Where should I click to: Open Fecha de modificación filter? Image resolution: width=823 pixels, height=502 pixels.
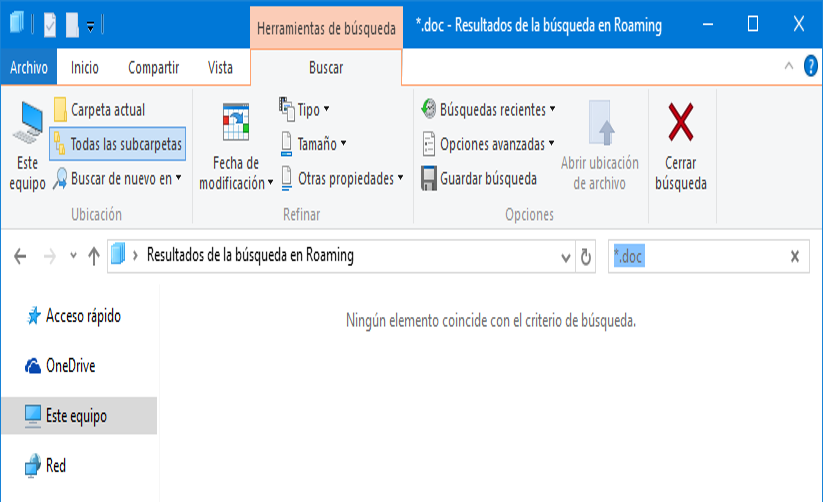point(236,145)
